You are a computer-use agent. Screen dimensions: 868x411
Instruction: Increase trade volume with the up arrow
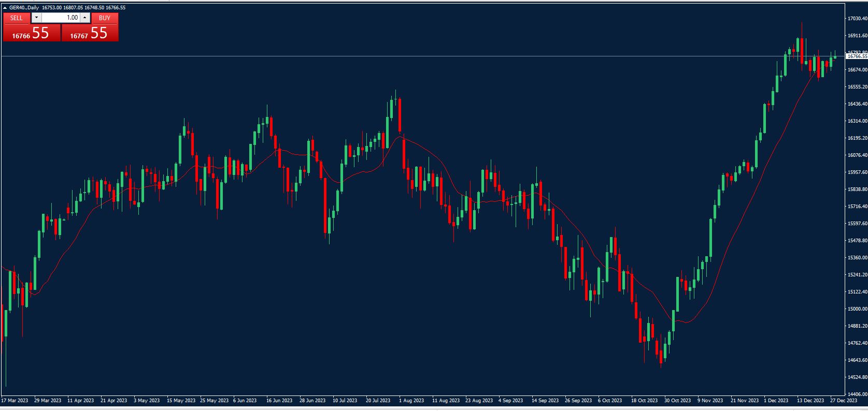tap(85, 18)
